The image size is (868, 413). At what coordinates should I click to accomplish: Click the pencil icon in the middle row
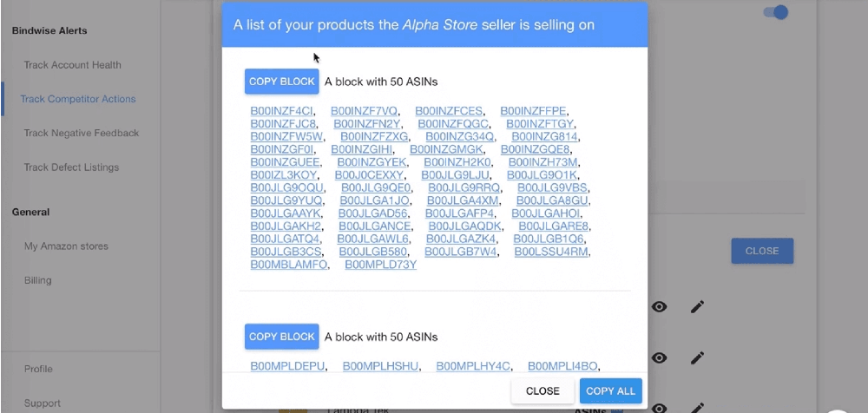pos(696,357)
